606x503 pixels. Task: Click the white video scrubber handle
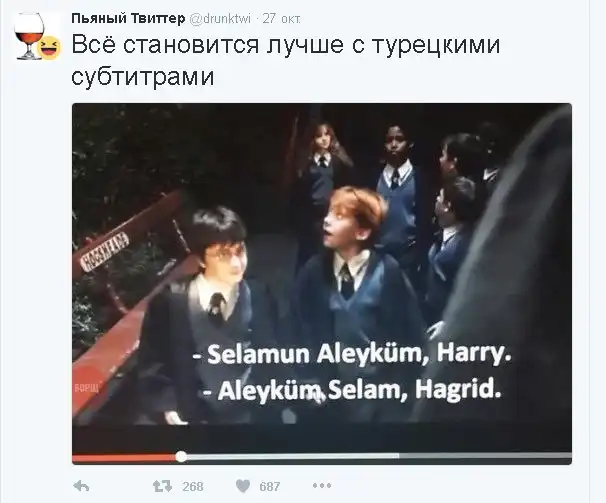181,457
